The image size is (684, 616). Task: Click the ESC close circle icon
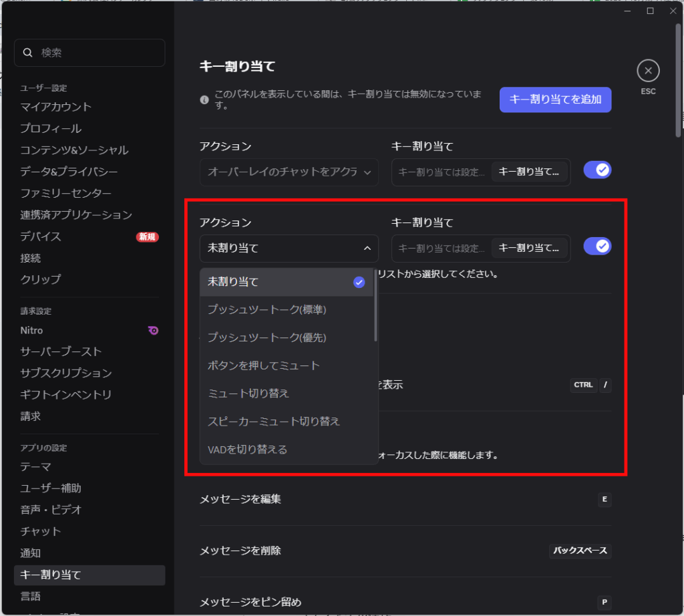(x=648, y=71)
